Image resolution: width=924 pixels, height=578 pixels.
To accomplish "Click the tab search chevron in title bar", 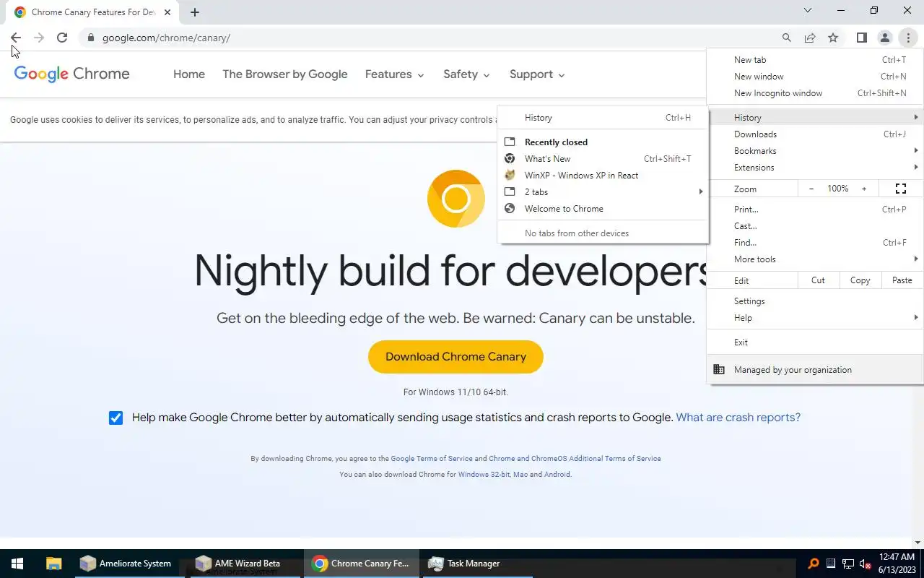I will click(x=808, y=10).
